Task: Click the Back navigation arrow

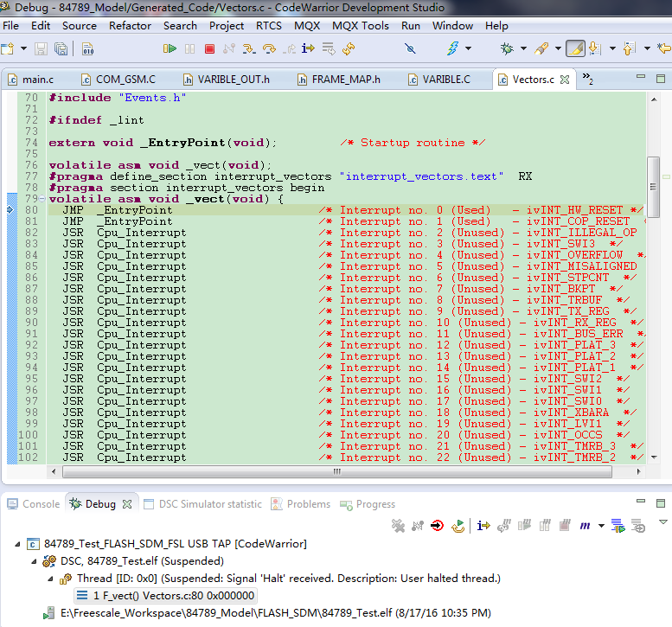Action: click(664, 48)
